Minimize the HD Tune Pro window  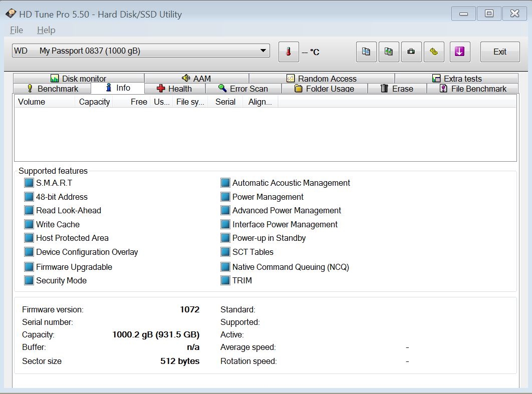click(x=463, y=14)
